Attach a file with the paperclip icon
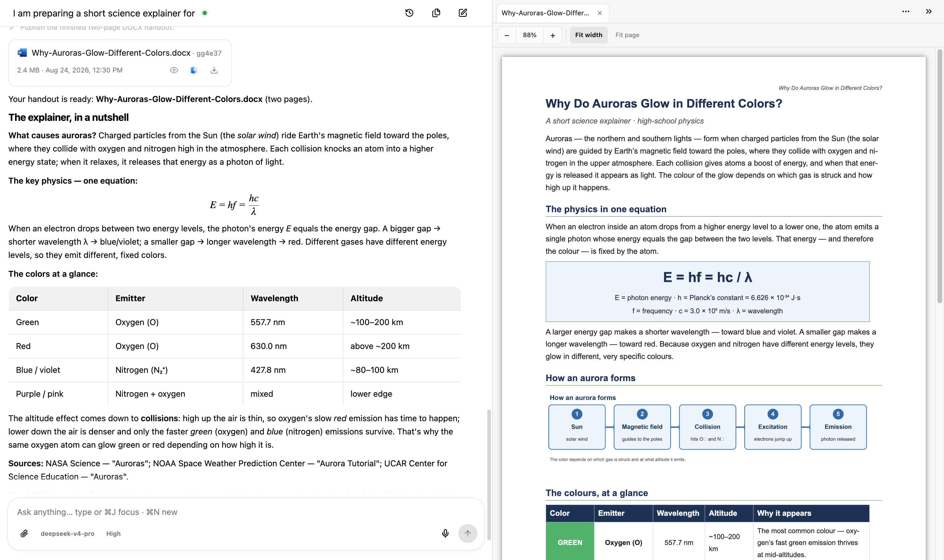Image resolution: width=944 pixels, height=560 pixels. pos(24,533)
